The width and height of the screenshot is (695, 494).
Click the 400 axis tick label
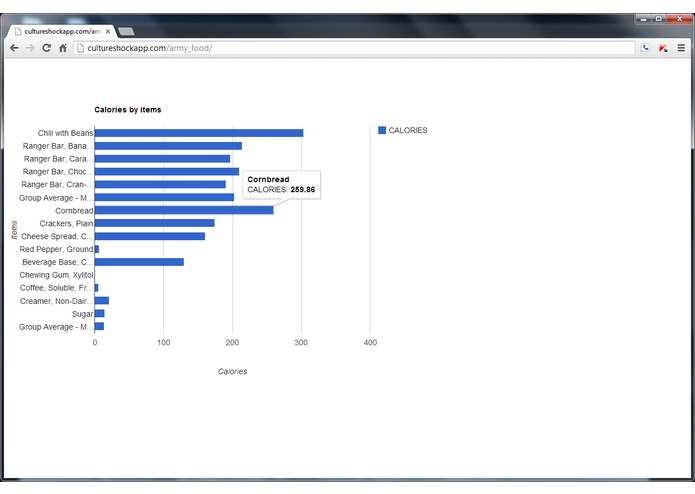coord(370,342)
